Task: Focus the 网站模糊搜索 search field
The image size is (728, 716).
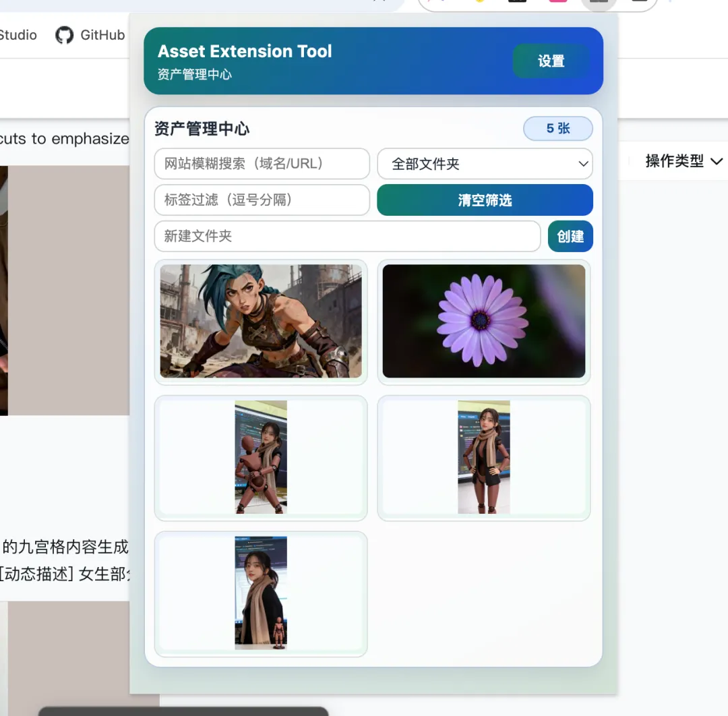Action: (x=262, y=163)
